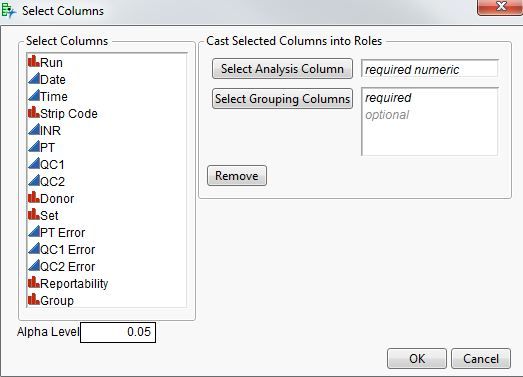523x377 pixels.
Task: Click the continuous icon beside Date
Action: (x=34, y=79)
